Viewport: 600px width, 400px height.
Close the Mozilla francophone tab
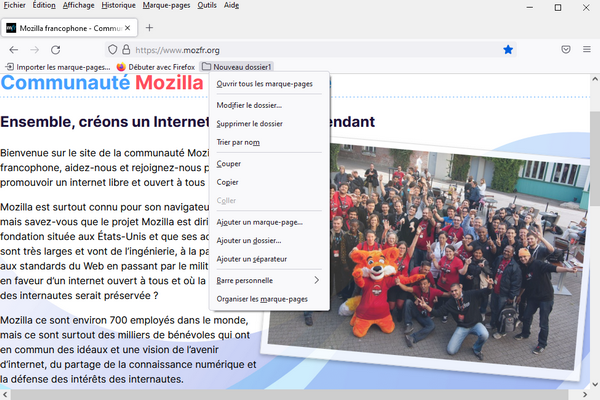(x=127, y=28)
